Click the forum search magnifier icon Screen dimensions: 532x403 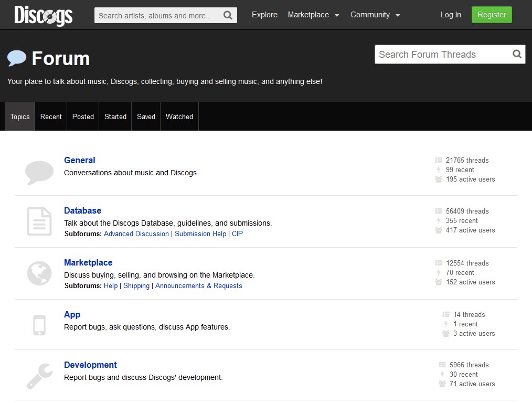(x=517, y=54)
